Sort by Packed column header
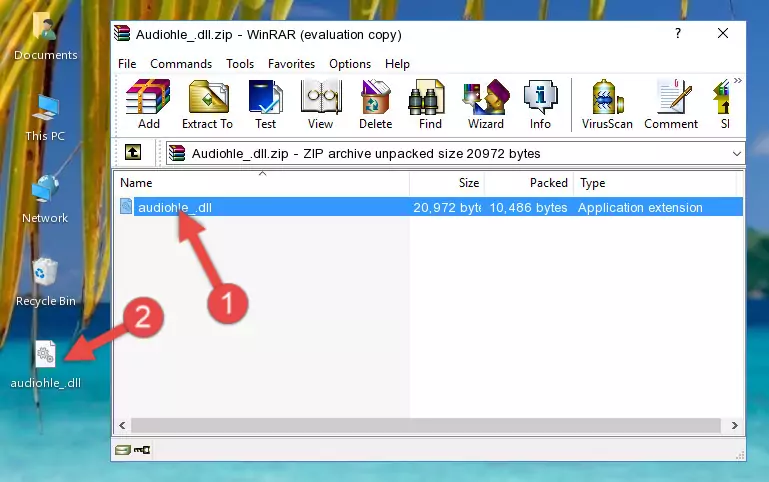This screenshot has height=482, width=769. [x=529, y=183]
